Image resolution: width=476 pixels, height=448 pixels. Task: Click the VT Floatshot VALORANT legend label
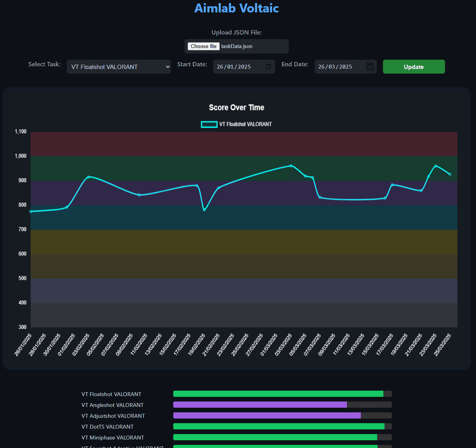click(x=245, y=124)
